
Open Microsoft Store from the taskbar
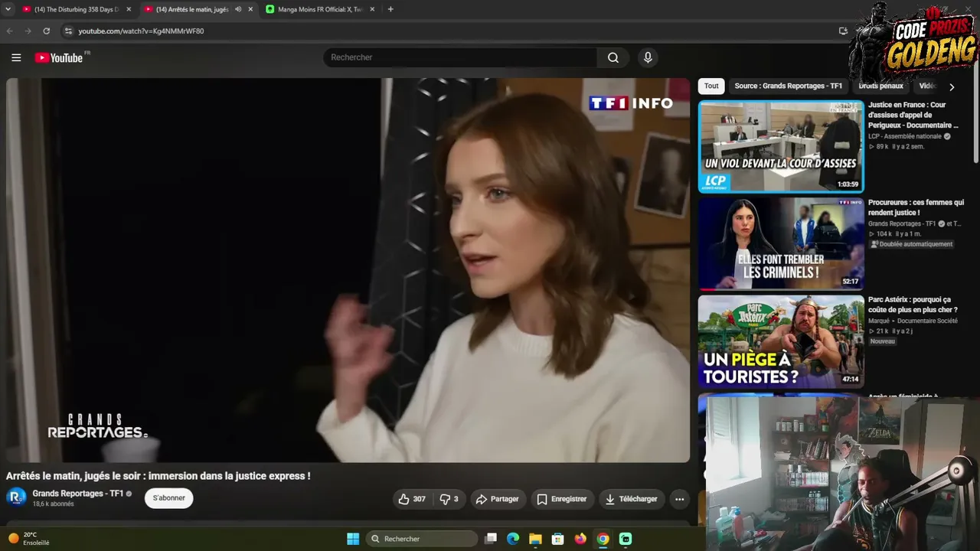coord(558,539)
